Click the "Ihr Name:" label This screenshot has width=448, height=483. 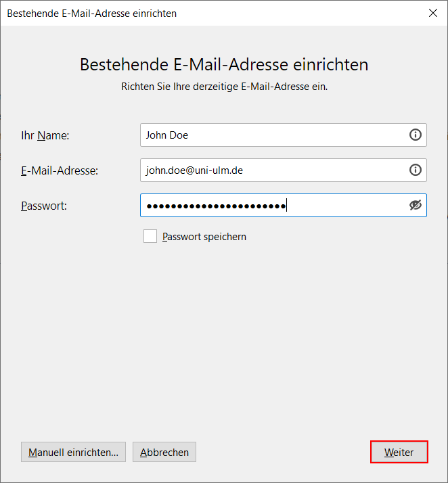(x=45, y=135)
